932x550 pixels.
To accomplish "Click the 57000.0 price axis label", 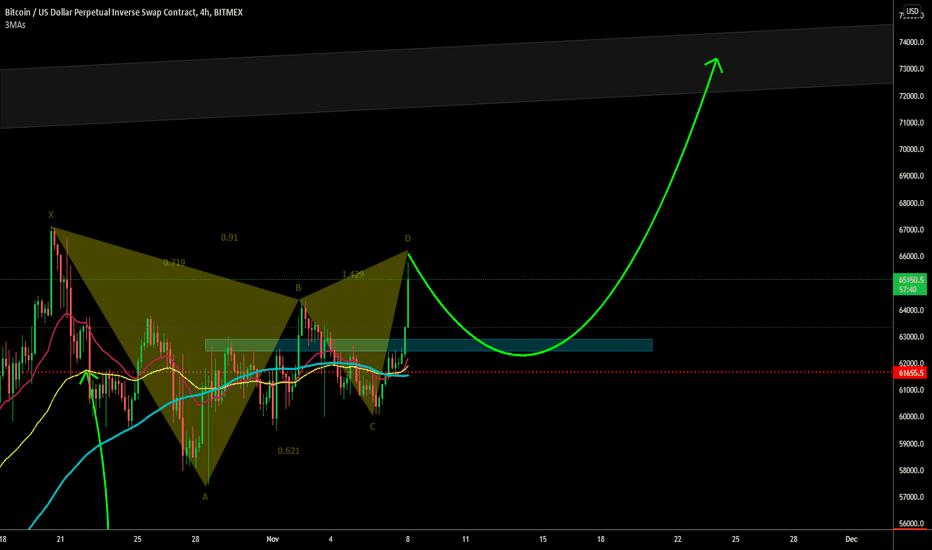I will pos(911,497).
